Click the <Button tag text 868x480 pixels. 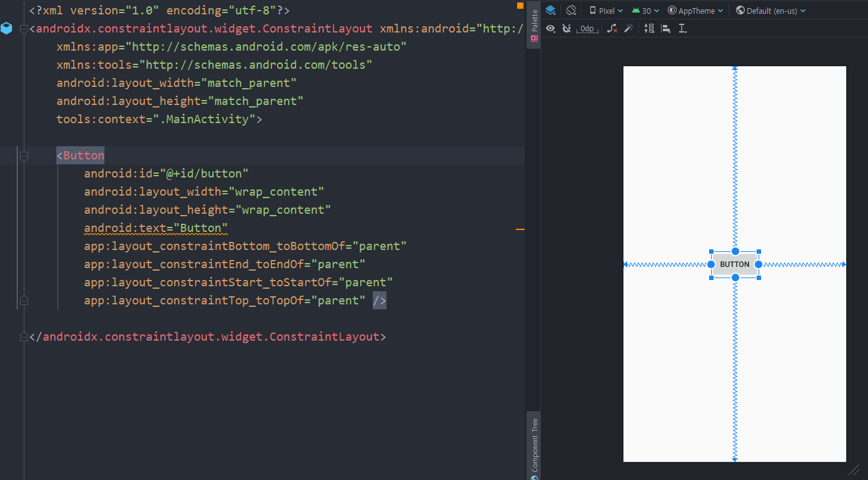(x=81, y=156)
